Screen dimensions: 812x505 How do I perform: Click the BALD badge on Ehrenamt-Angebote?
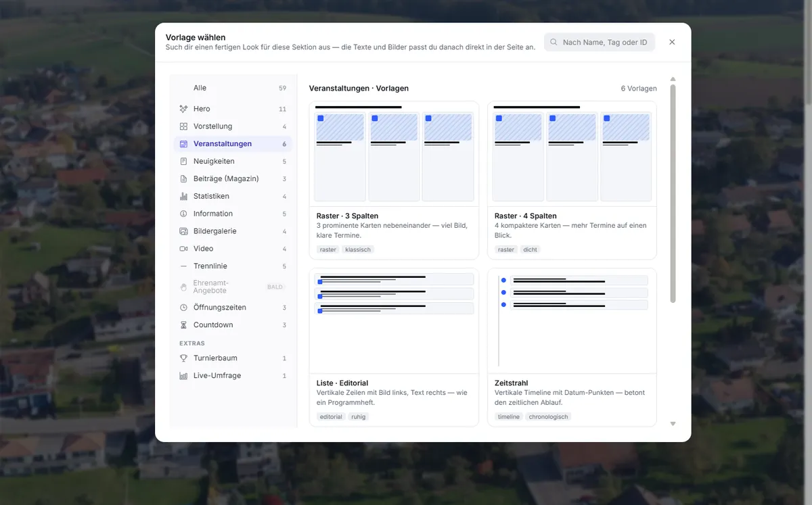pyautogui.click(x=275, y=287)
